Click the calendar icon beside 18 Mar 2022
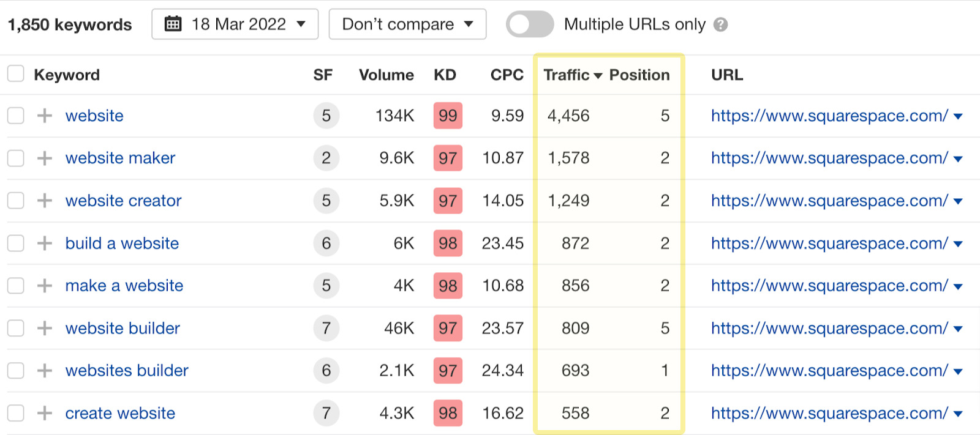Viewport: 980px width, 435px height. tap(173, 24)
